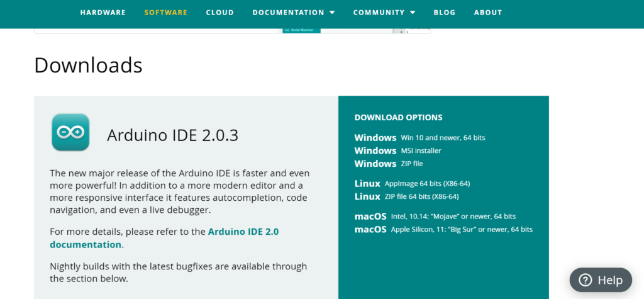The height and width of the screenshot is (299, 644).
Task: Open the Serial Monitor icon in preview
Action: [x=286, y=30]
